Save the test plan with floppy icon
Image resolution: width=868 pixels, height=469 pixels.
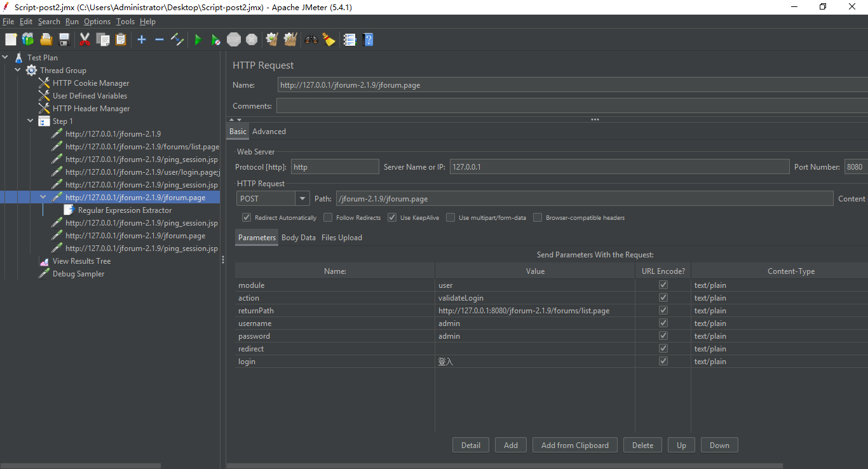pos(64,39)
